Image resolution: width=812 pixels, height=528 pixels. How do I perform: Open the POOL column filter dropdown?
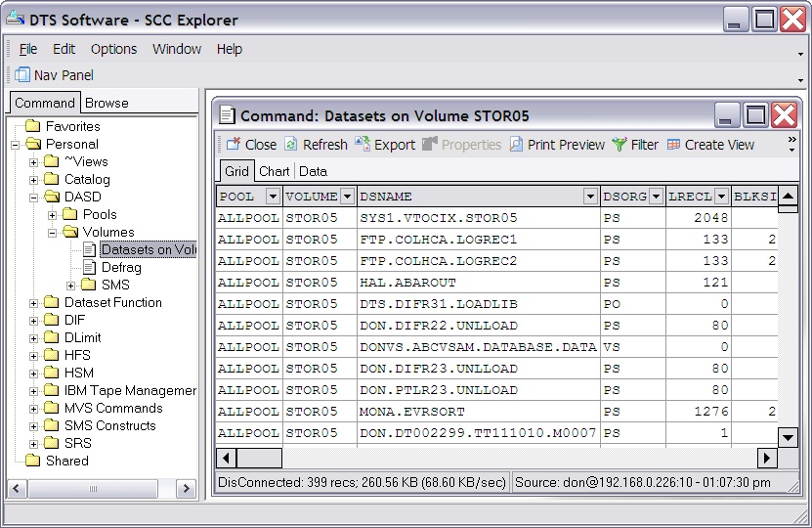tap(273, 197)
